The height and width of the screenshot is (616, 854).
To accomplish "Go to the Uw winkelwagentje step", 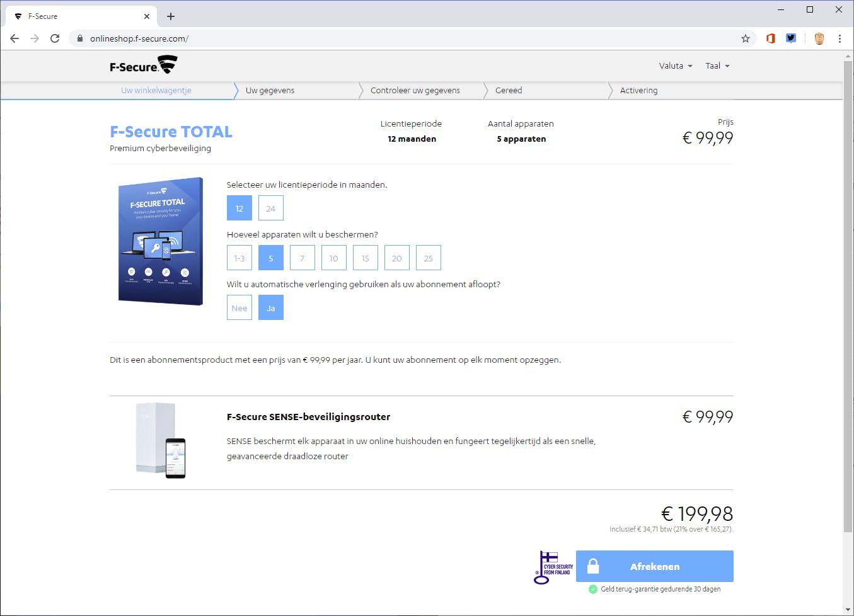I will click(156, 90).
